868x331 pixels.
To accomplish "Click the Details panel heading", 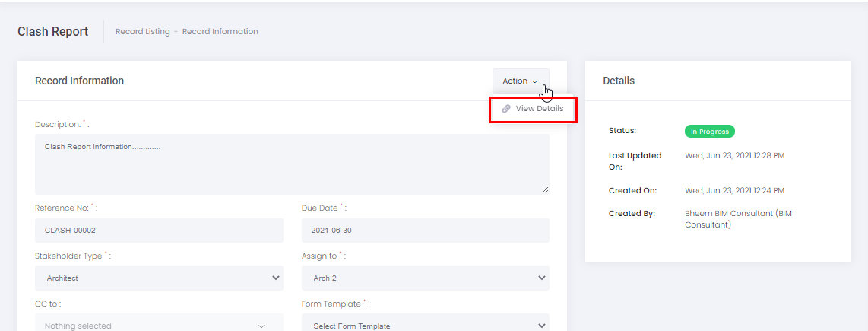I will 619,81.
